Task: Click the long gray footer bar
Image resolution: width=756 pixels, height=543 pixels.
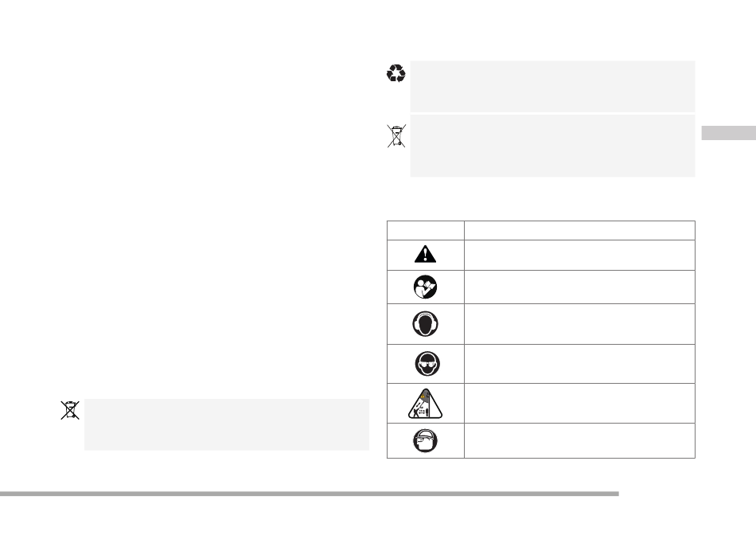Action: click(x=309, y=494)
